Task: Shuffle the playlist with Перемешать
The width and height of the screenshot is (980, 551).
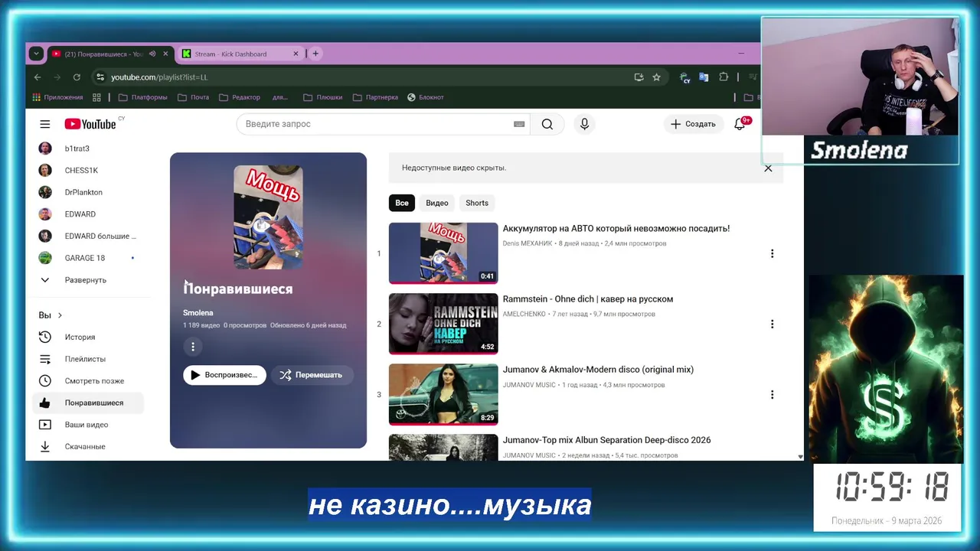Action: point(312,375)
